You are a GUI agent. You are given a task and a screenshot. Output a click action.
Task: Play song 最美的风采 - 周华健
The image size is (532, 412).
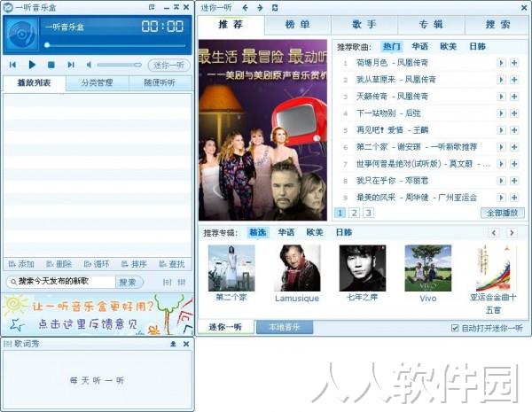tap(501, 198)
